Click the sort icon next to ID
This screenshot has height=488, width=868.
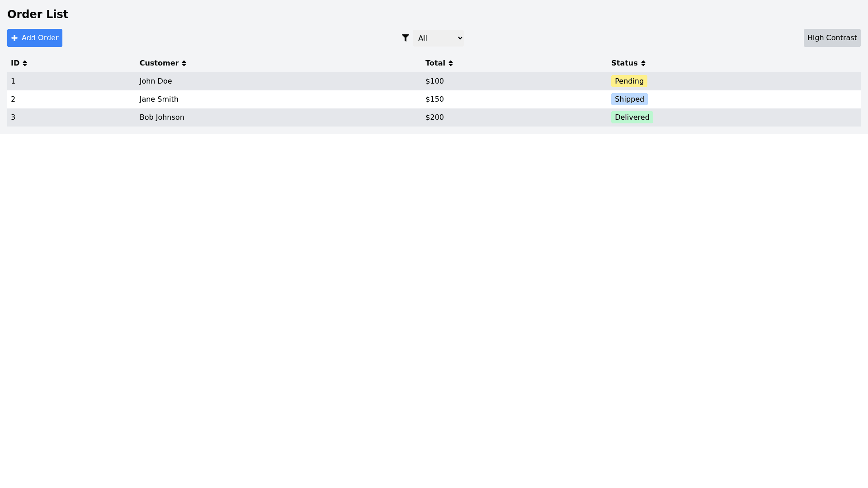point(25,63)
